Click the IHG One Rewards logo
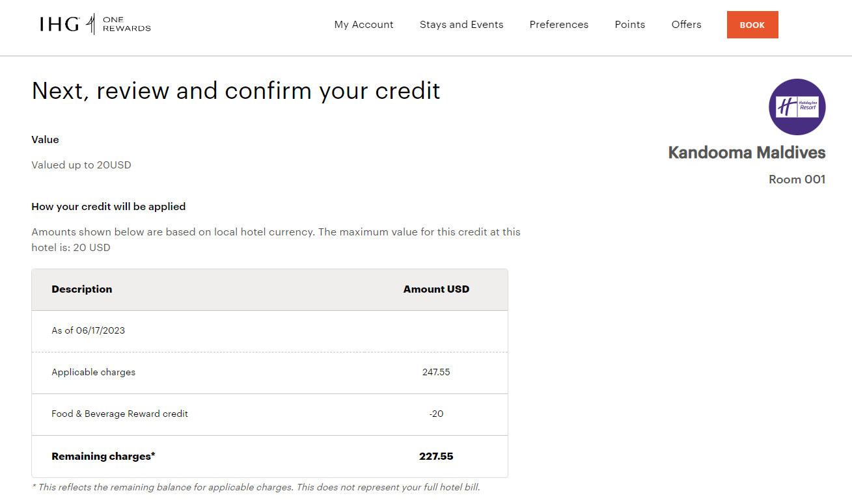852x504 pixels. 95,24
